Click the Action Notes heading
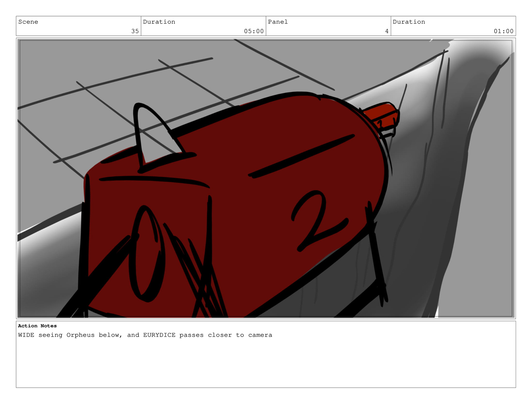Screen dimensions: 532x412 pyautogui.click(x=37, y=326)
